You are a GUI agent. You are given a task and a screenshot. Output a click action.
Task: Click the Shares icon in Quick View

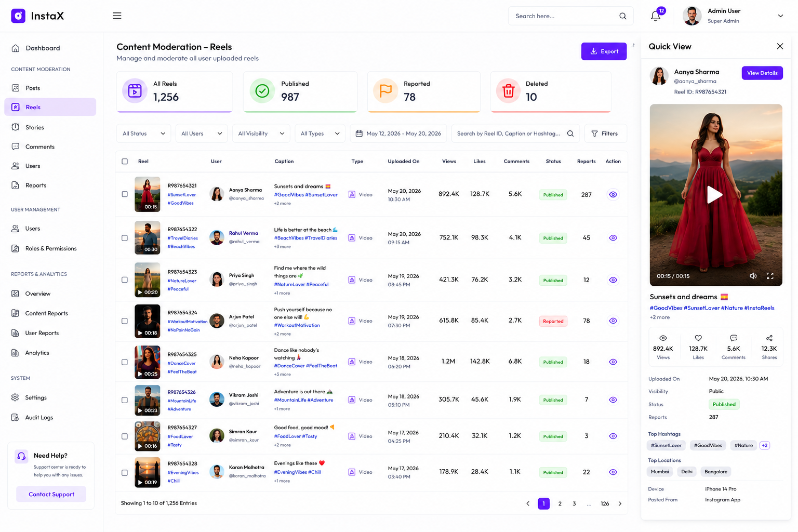[x=769, y=338]
